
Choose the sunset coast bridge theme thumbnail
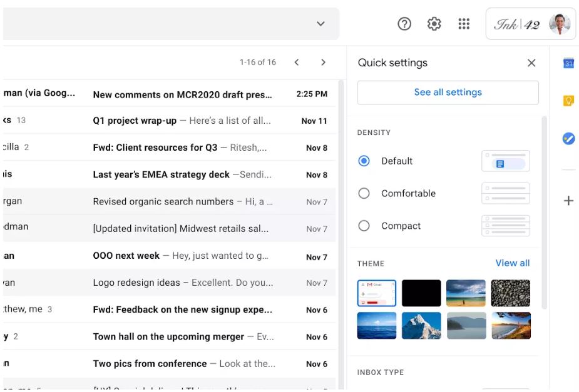[511, 326]
